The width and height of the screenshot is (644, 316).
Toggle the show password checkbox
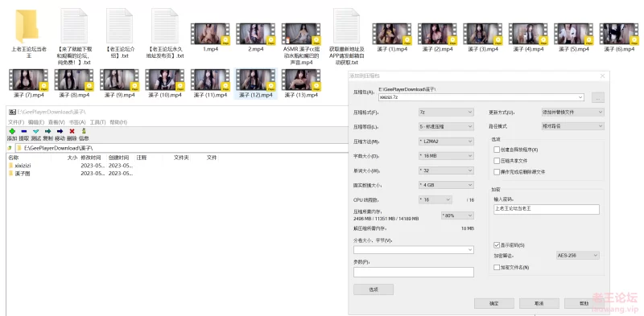[x=497, y=245]
